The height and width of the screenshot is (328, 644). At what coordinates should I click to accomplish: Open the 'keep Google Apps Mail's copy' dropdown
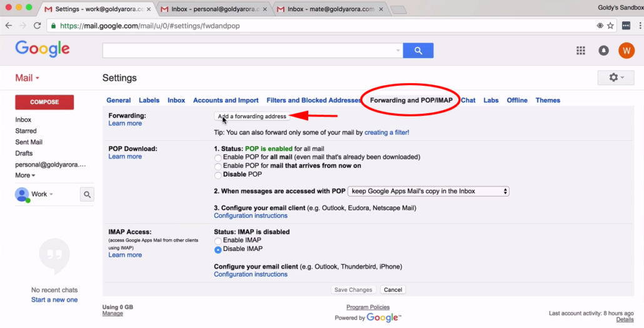tap(428, 191)
